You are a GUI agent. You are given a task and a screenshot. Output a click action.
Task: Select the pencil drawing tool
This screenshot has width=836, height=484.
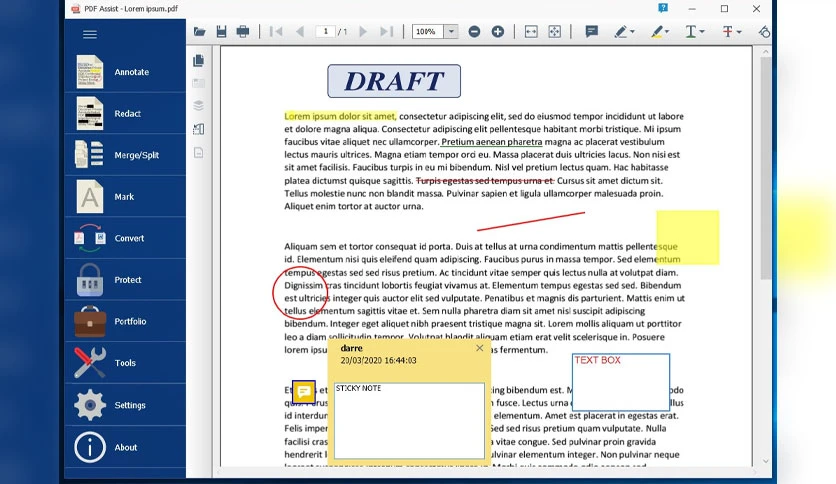coord(620,32)
